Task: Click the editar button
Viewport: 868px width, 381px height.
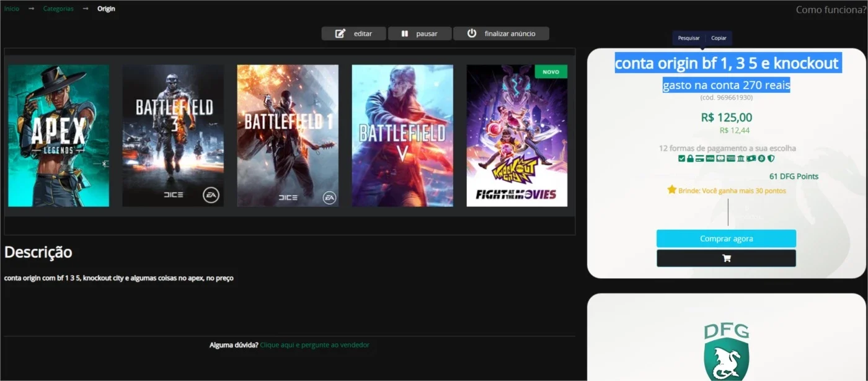Action: (x=353, y=33)
